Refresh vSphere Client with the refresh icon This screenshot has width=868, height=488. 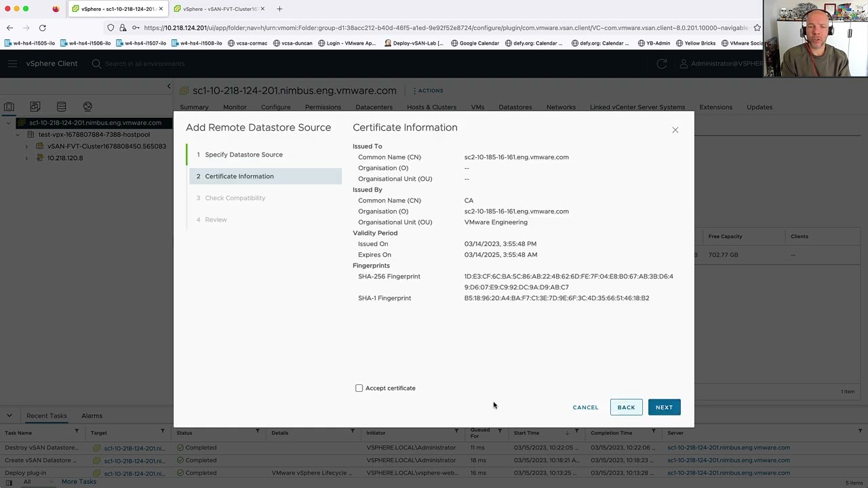point(662,64)
